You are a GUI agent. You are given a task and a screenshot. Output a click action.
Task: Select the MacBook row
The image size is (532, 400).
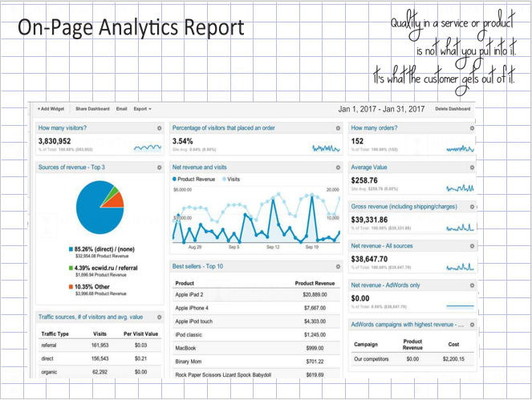click(x=256, y=348)
